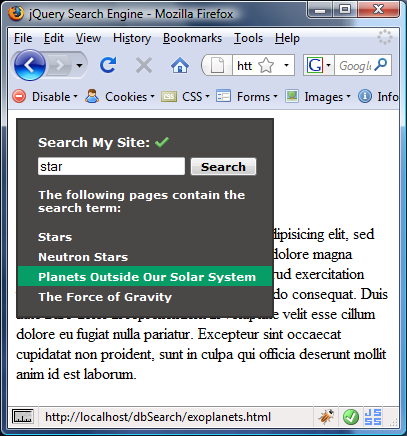
Task: Click the green checkmark status bar icon
Action: pyautogui.click(x=351, y=417)
